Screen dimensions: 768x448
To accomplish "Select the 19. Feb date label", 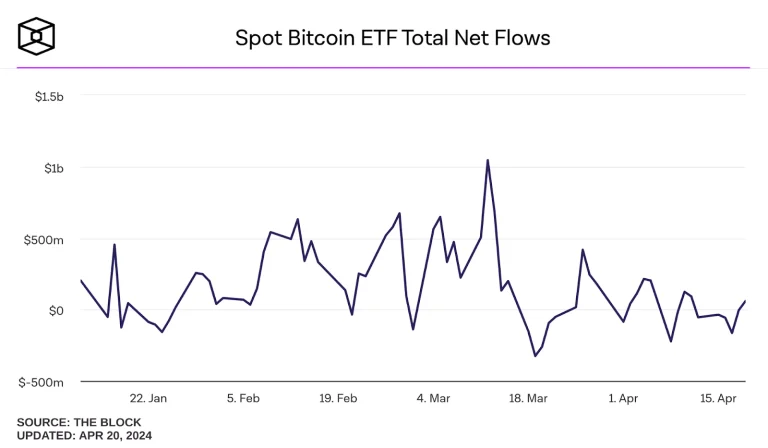I will tap(338, 398).
